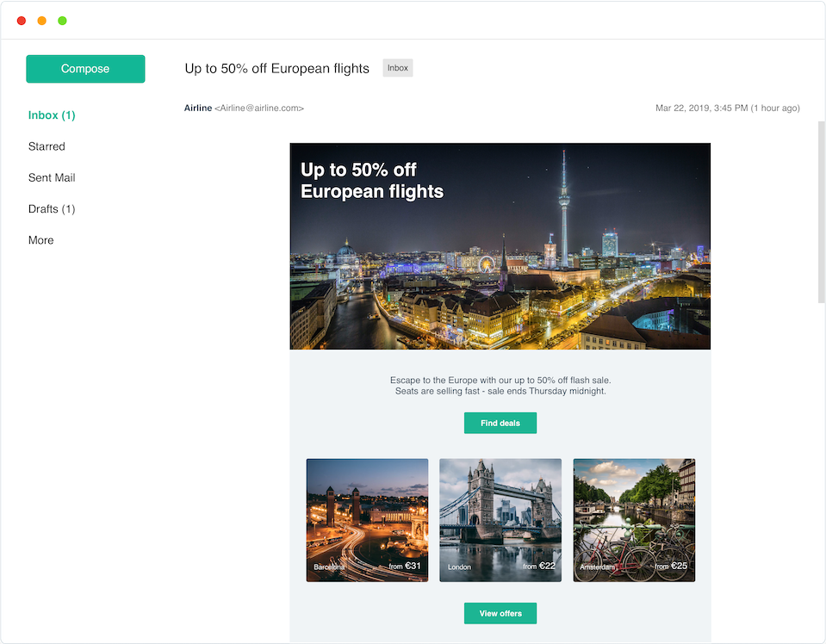The width and height of the screenshot is (826, 644).
Task: Expand the More sidebar item
Action: pyautogui.click(x=41, y=240)
